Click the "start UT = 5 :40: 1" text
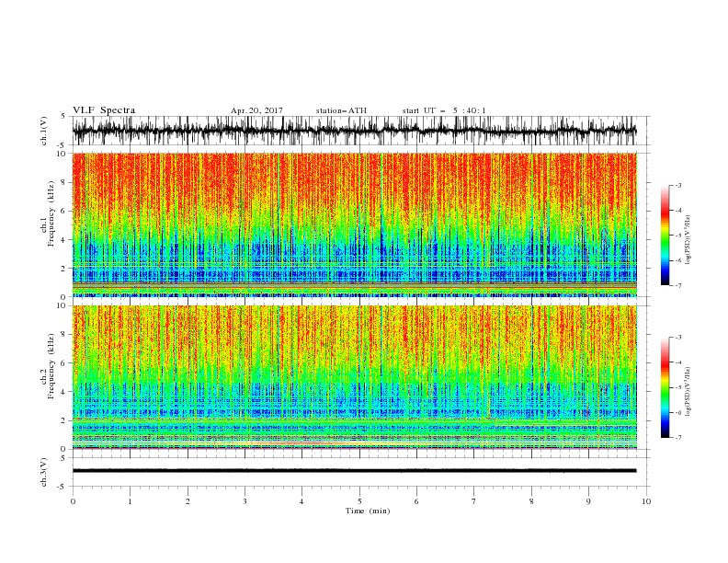The width and height of the screenshot is (728, 563). (x=444, y=110)
